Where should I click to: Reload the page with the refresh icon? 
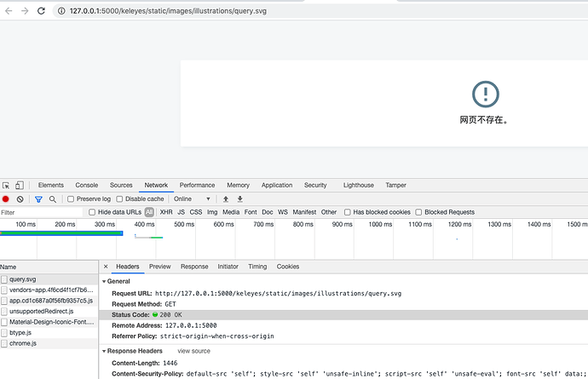click(41, 11)
